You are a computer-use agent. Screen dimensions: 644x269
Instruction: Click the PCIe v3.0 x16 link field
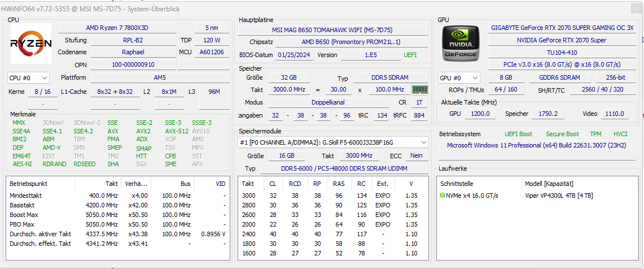point(562,64)
